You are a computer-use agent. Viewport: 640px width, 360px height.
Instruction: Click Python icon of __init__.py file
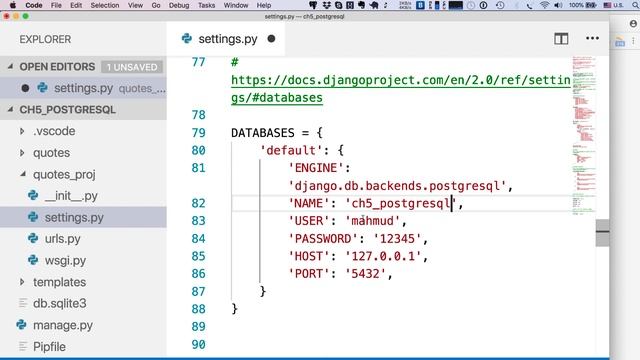[x=33, y=196]
